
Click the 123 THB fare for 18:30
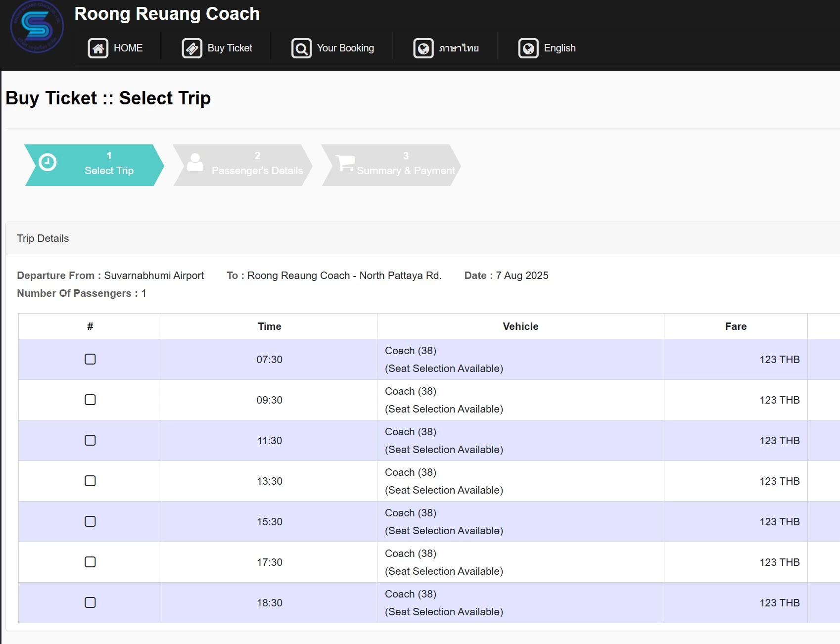click(x=780, y=603)
